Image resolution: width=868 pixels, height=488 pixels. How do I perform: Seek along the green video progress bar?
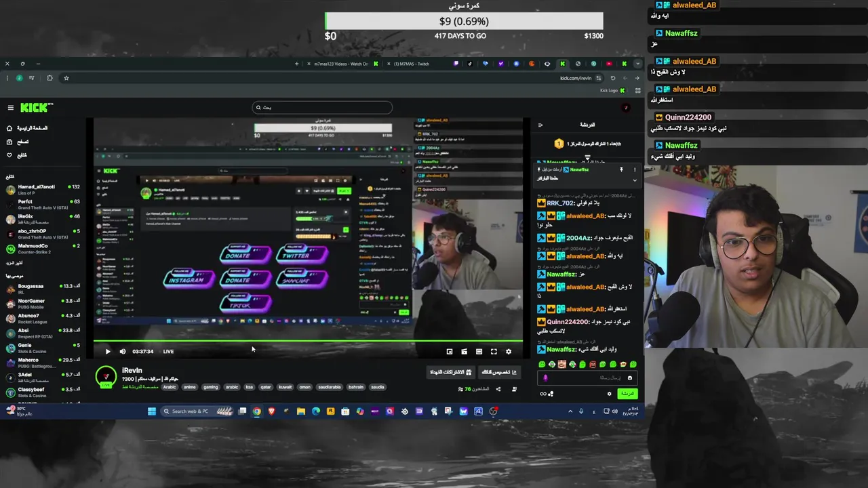[x=308, y=341]
